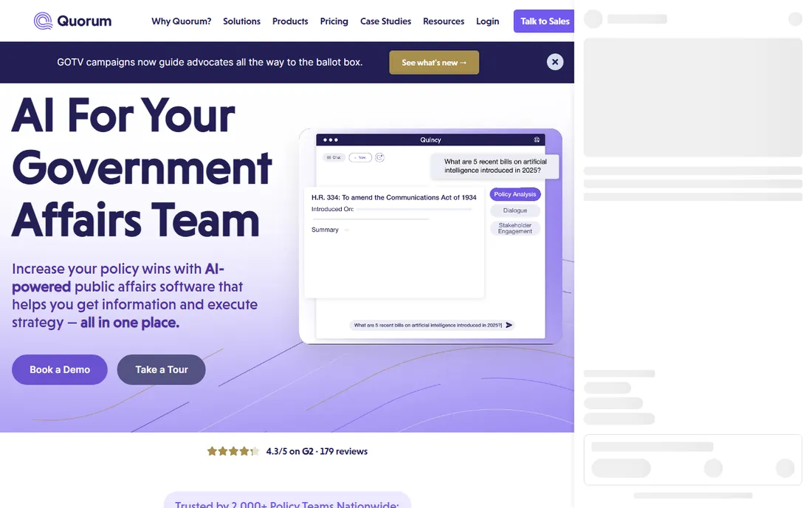Open the Products menu
This screenshot has width=812, height=508.
pyautogui.click(x=290, y=21)
